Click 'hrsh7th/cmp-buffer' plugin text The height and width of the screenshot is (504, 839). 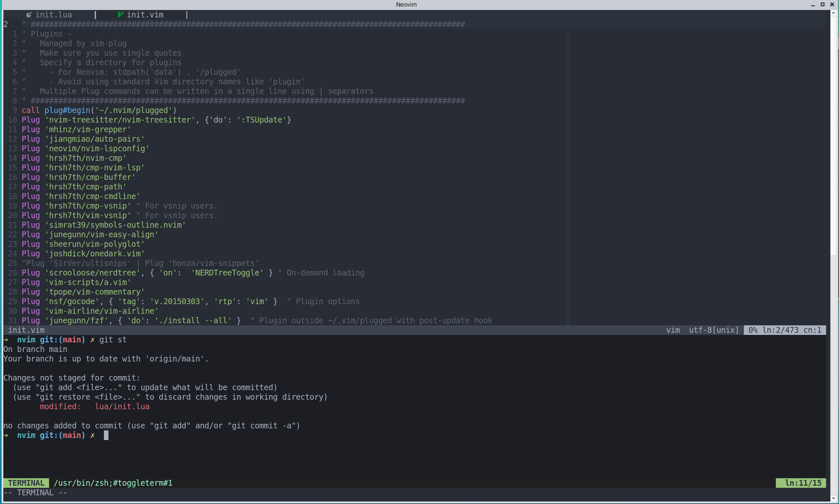90,177
